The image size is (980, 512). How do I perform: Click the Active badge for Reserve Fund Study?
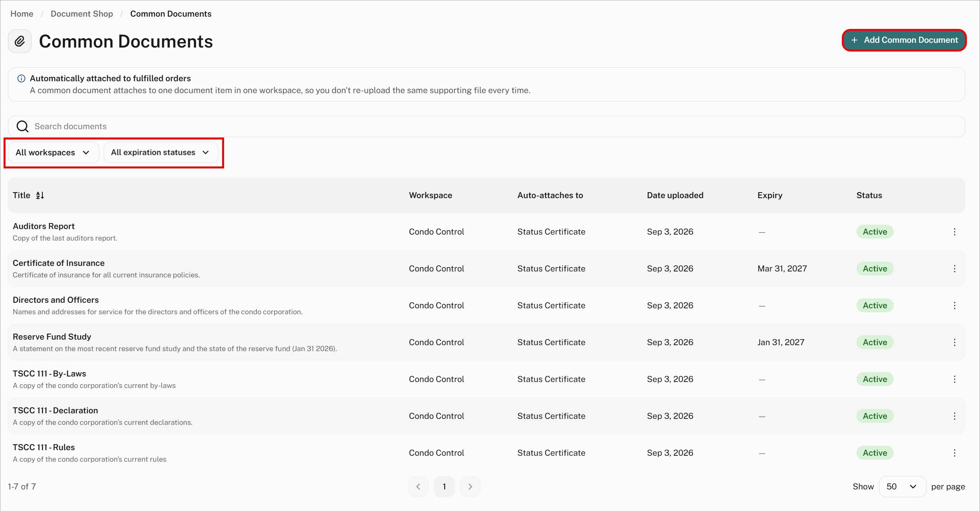875,342
